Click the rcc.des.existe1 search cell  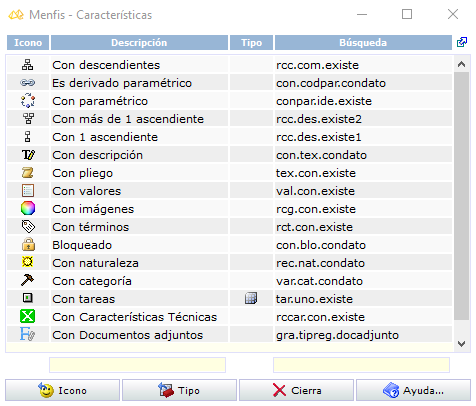[x=363, y=137]
